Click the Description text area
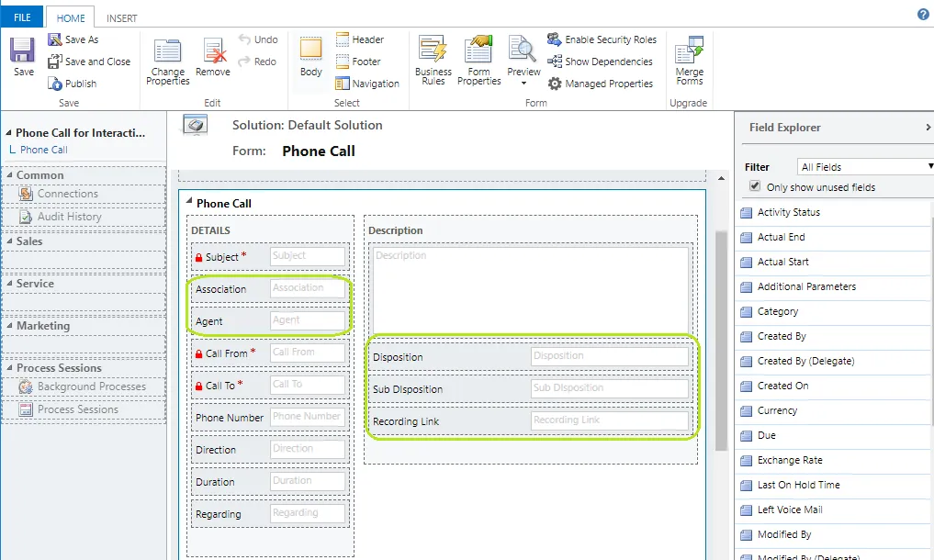Viewport: 934px width, 560px height. point(530,289)
